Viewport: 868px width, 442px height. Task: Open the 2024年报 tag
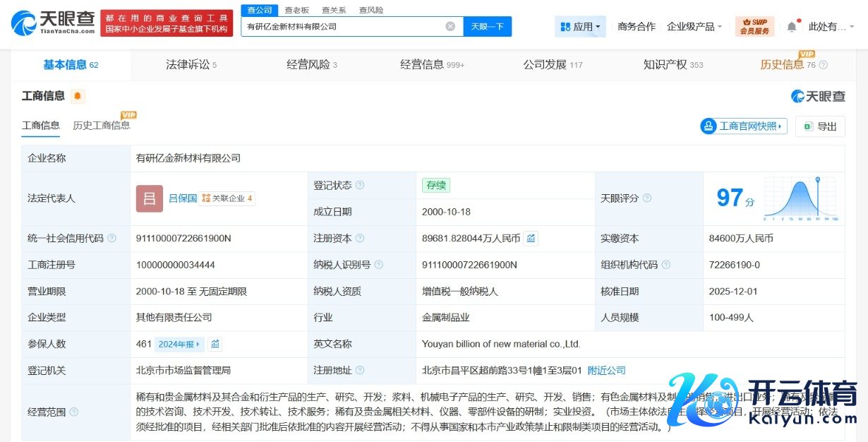pos(179,344)
